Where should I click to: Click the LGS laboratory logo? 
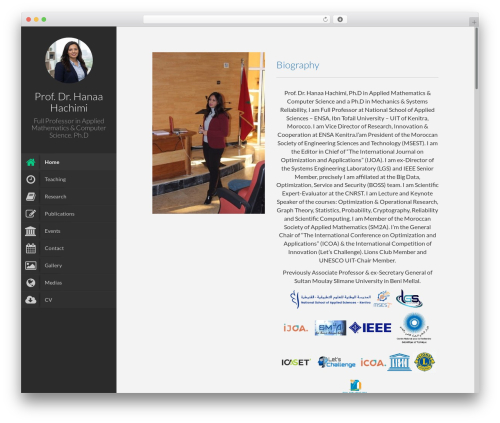point(409,299)
